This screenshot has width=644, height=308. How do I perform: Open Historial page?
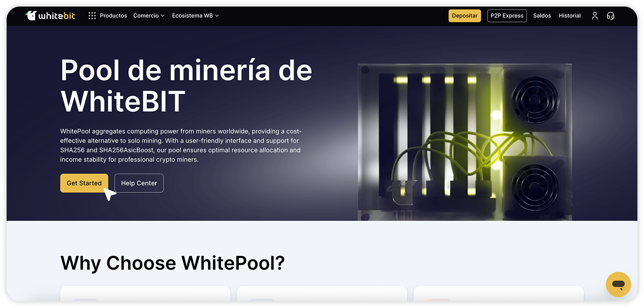[x=570, y=16]
